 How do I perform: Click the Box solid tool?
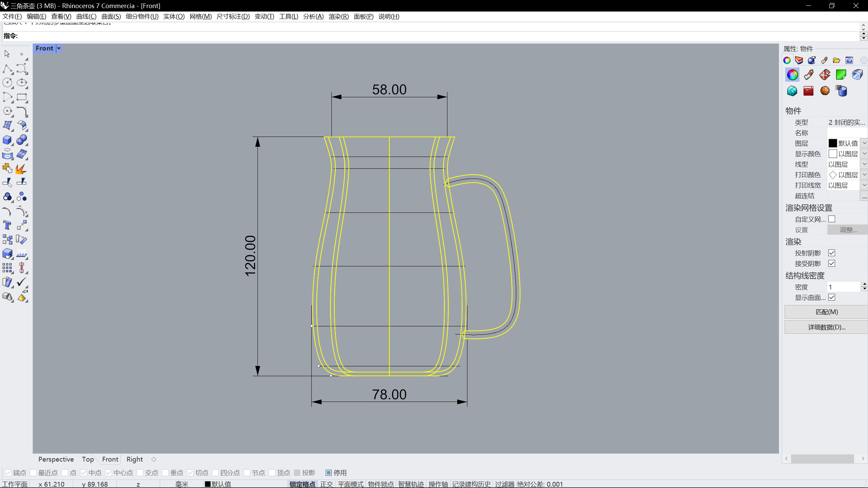[x=7, y=140]
